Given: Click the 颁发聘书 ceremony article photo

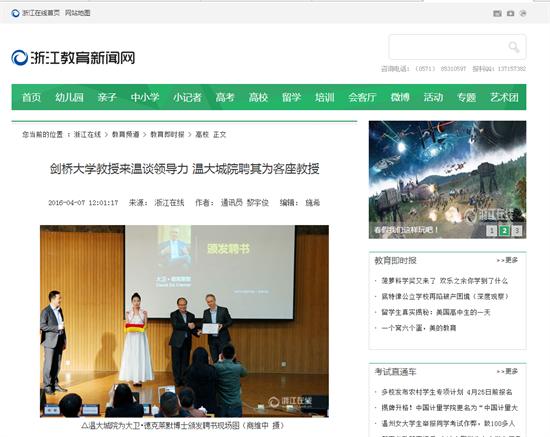Looking at the screenshot, I should (184, 321).
